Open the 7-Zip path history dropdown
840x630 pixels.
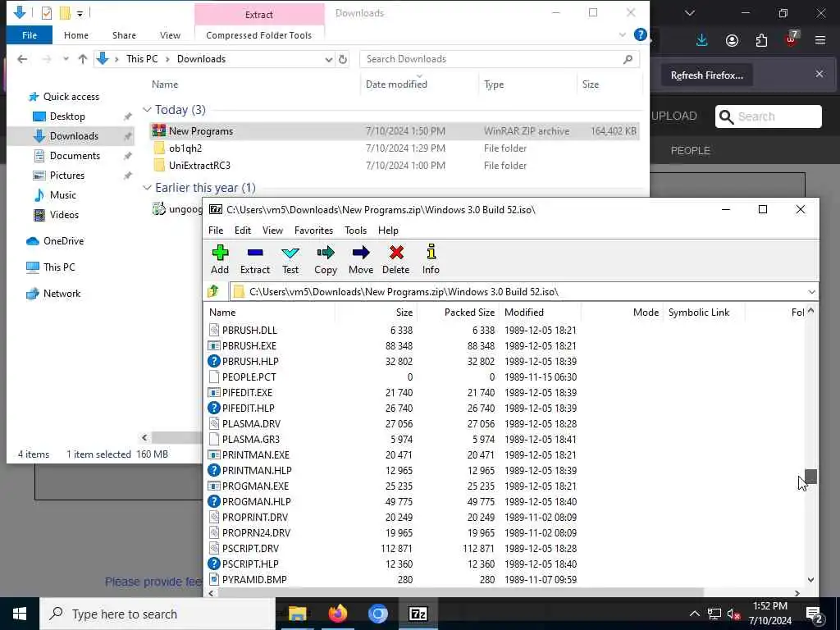(811, 291)
